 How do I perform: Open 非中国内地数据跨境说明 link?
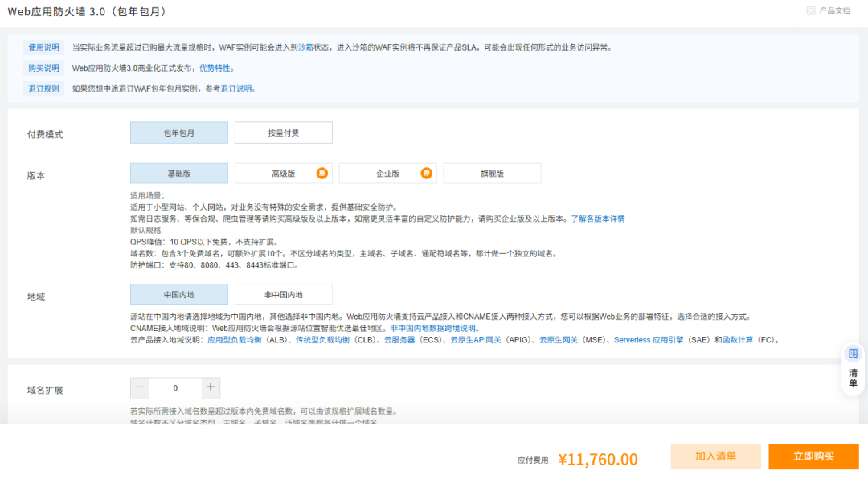tap(433, 328)
